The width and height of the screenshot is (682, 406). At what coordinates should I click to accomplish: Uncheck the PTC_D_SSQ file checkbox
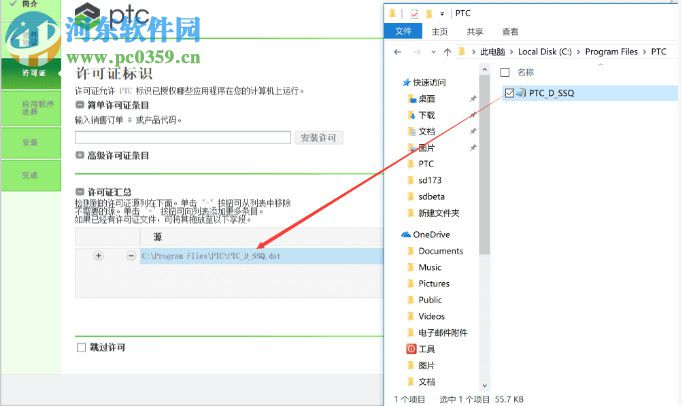[509, 93]
